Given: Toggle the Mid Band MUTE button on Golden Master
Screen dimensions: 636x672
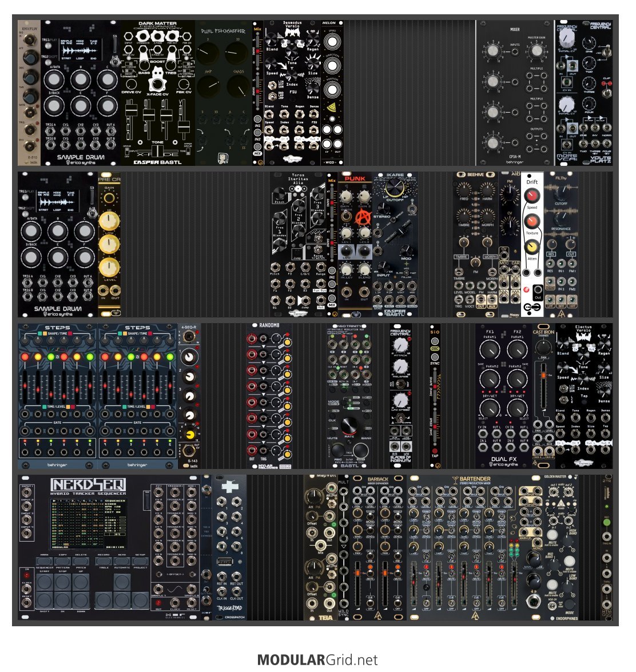Looking at the screenshot, I should [570, 560].
